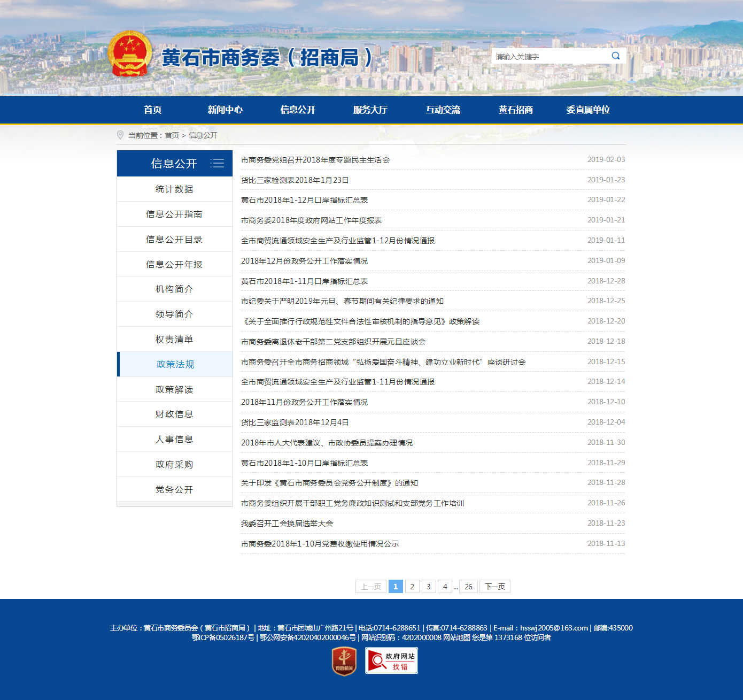Image resolution: width=743 pixels, height=700 pixels.
Task: Select 政策法规 in the sidebar
Action: tap(175, 364)
